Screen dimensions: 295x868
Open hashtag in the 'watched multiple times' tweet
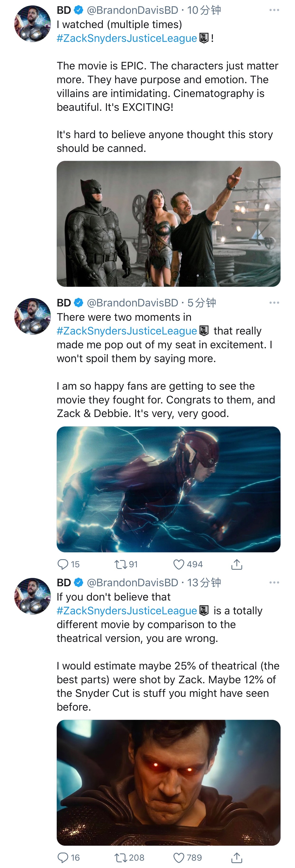pyautogui.click(x=127, y=38)
